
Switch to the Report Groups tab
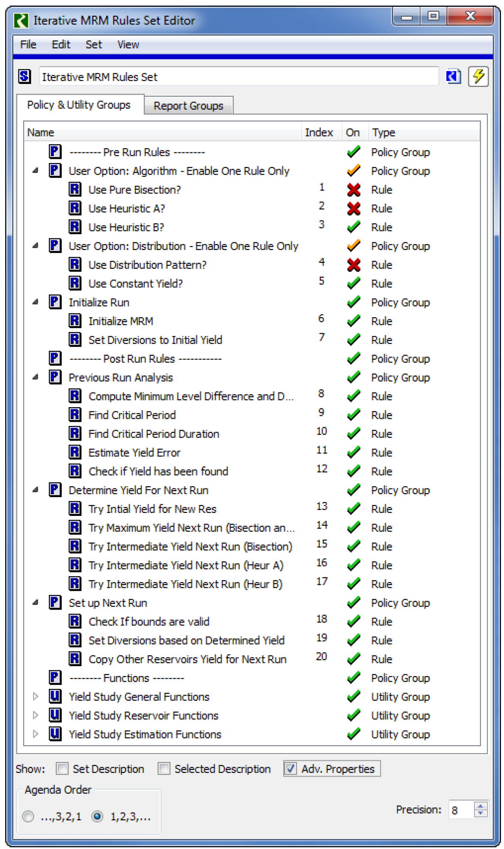point(188,106)
